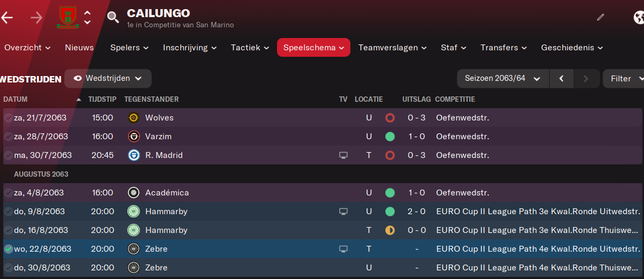The height and width of the screenshot is (279, 644).
Task: Toggle the checkmark on Zebre 22/8/2063 match
Action: point(8,249)
